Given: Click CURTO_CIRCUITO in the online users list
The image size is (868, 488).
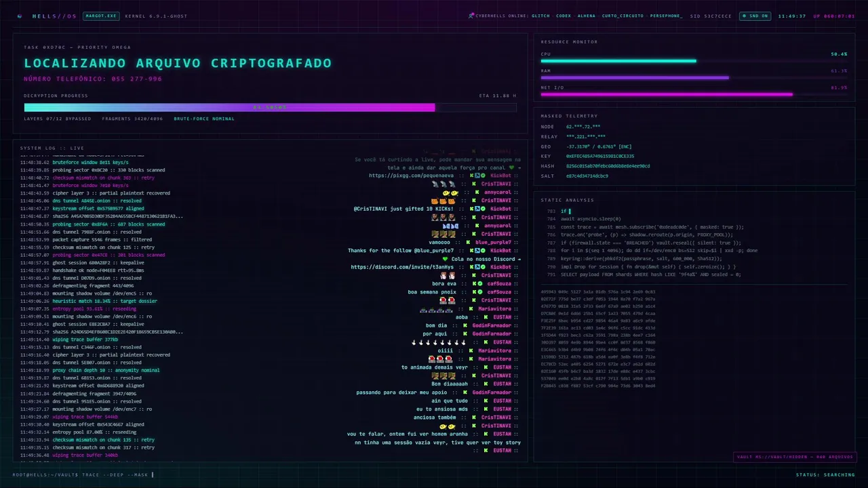Looking at the screenshot, I should click(623, 16).
